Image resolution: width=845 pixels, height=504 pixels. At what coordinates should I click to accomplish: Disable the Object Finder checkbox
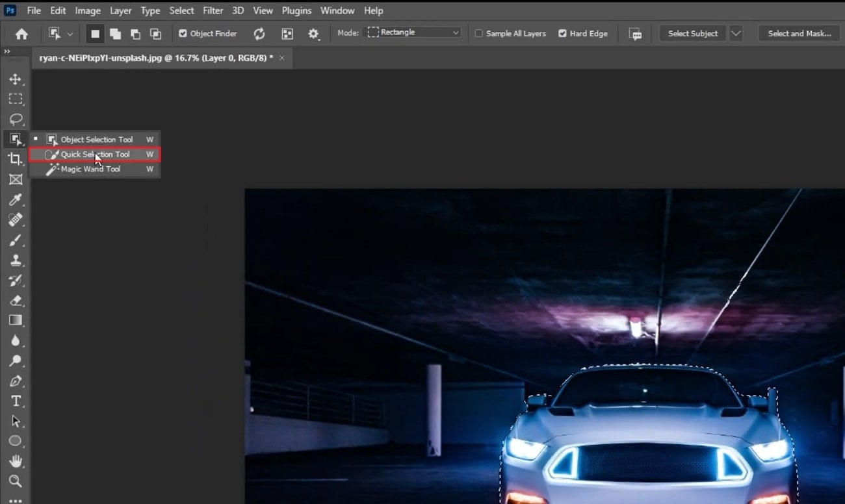click(183, 34)
